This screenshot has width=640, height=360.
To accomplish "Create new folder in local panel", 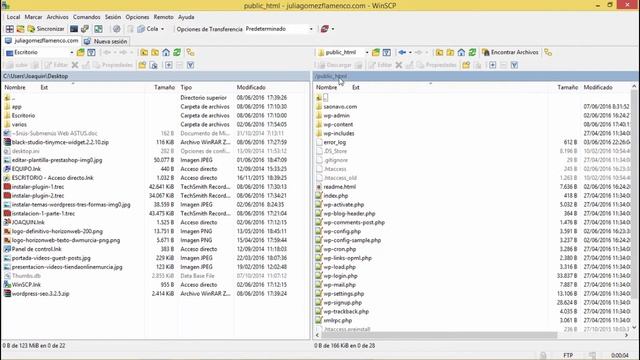I will [x=142, y=65].
